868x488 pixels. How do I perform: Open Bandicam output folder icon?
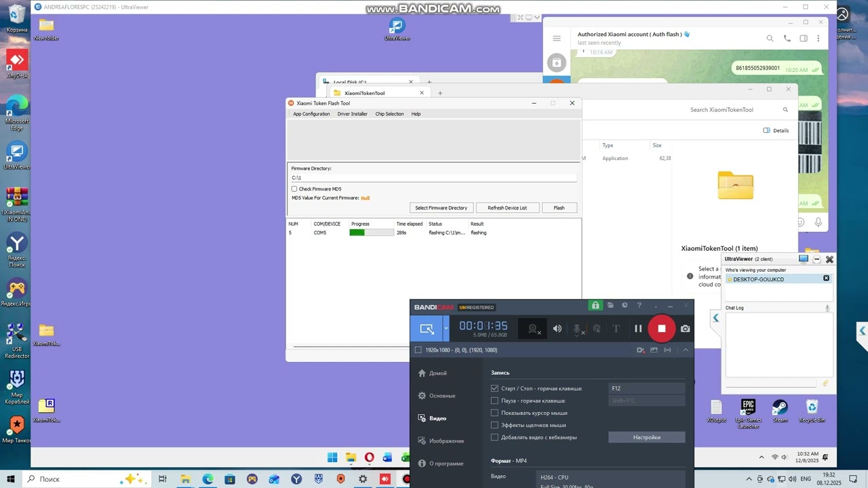coord(610,306)
